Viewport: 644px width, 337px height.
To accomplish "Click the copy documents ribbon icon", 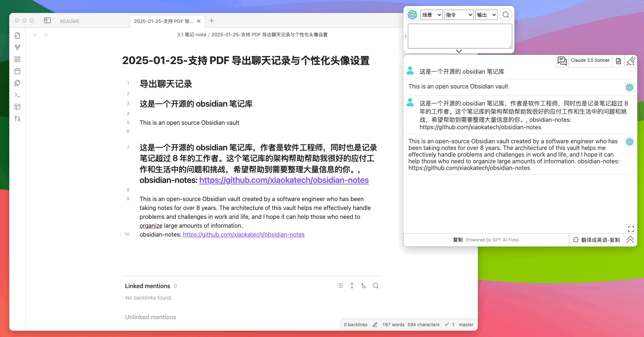I will coord(17,83).
